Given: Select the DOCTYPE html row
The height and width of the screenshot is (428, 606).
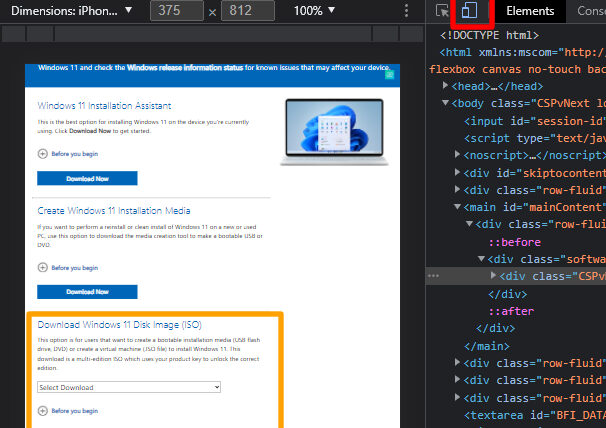Looking at the screenshot, I should click(489, 35).
